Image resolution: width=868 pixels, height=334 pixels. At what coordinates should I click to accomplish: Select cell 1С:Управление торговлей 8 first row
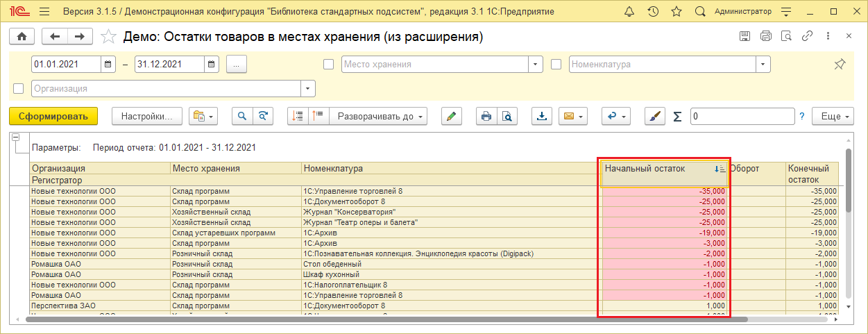pos(451,191)
